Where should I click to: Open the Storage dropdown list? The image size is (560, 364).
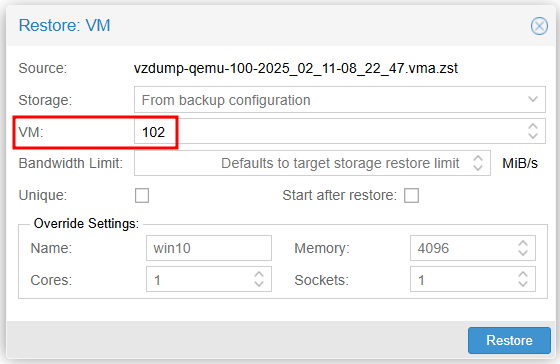click(533, 99)
